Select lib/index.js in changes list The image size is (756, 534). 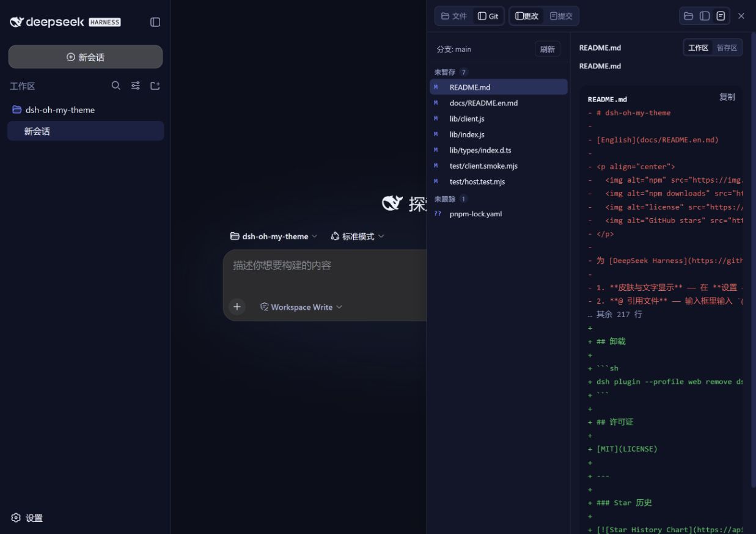coord(499,134)
